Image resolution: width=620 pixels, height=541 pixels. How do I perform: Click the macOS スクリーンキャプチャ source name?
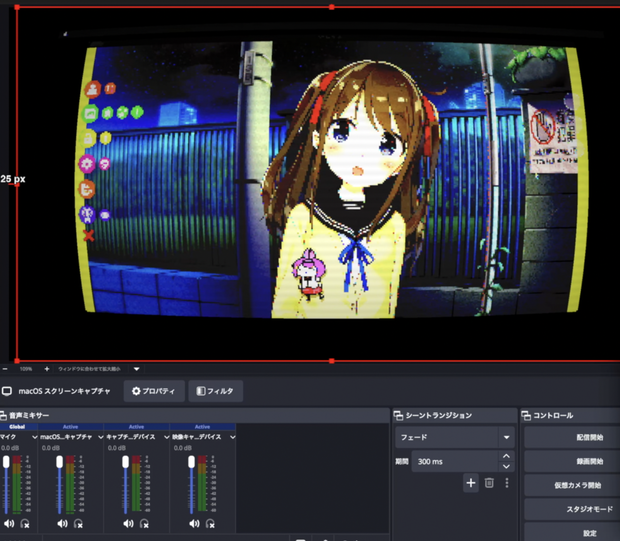(x=64, y=391)
